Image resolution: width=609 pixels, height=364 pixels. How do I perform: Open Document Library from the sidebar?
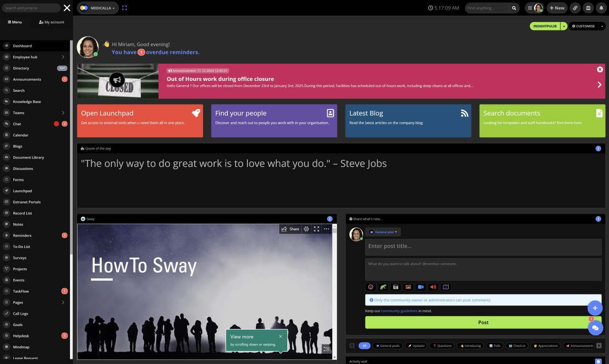(x=29, y=157)
